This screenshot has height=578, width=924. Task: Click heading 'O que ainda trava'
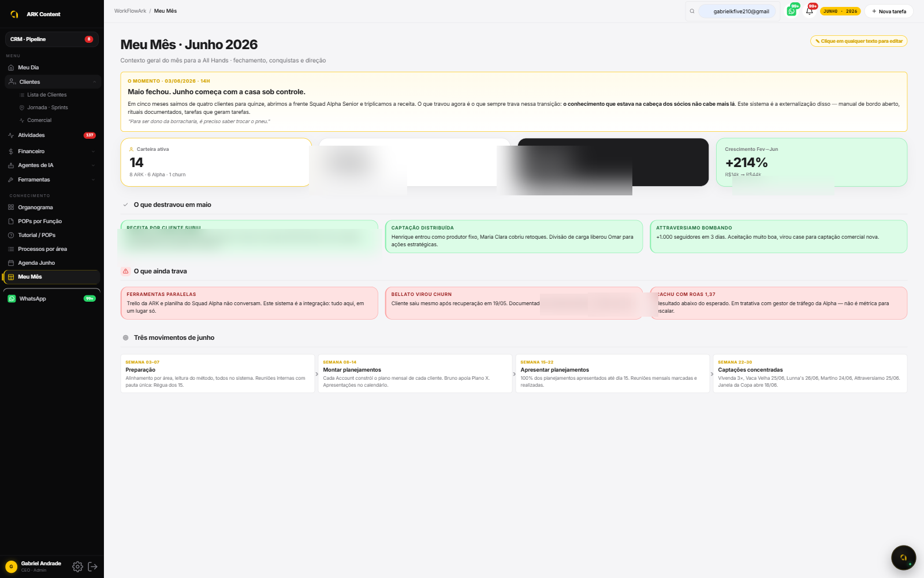[161, 271]
